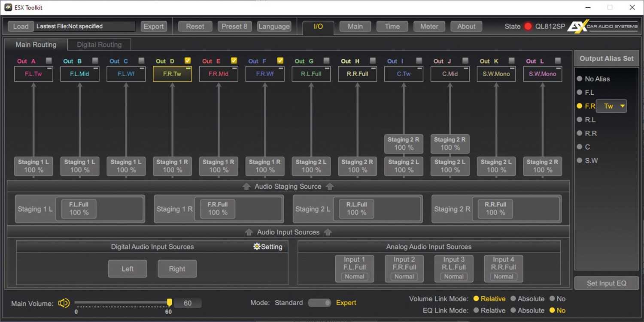Click up arrow left of Audio Staging Source

246,187
